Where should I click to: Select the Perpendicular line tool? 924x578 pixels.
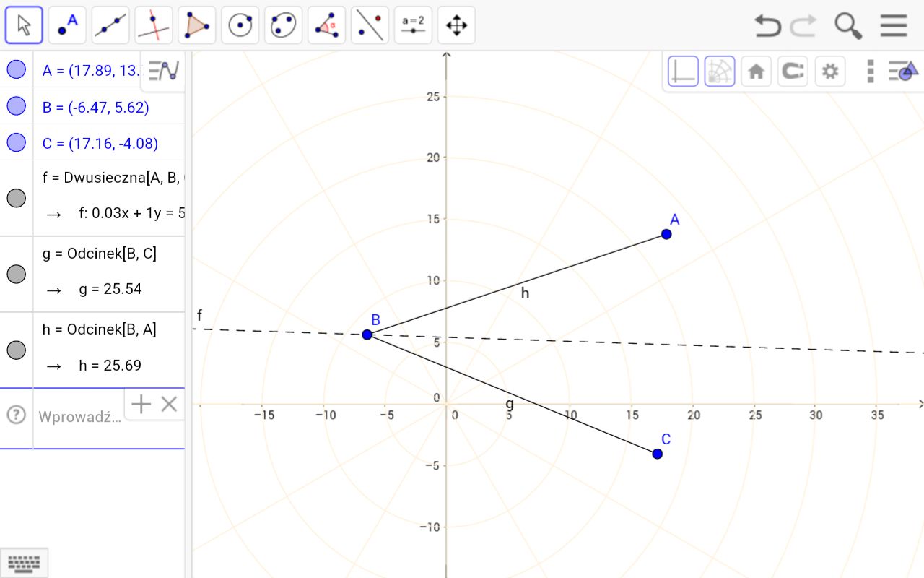point(154,26)
